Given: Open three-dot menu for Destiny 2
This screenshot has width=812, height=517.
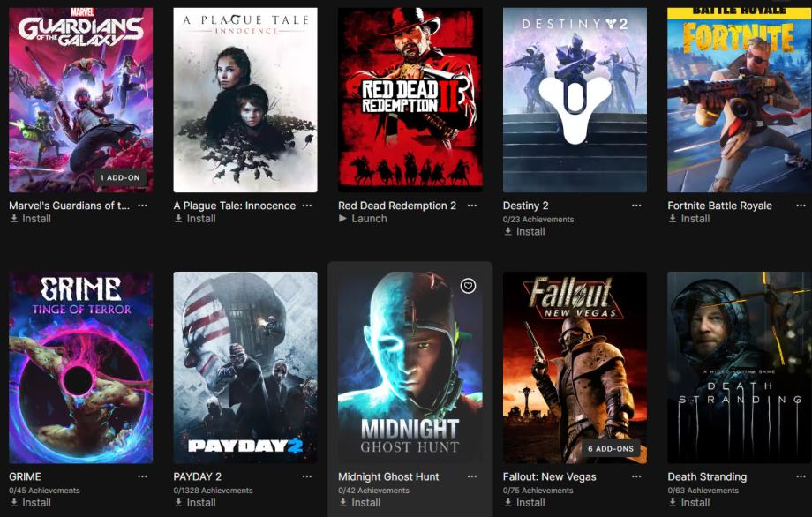Looking at the screenshot, I should [x=636, y=206].
